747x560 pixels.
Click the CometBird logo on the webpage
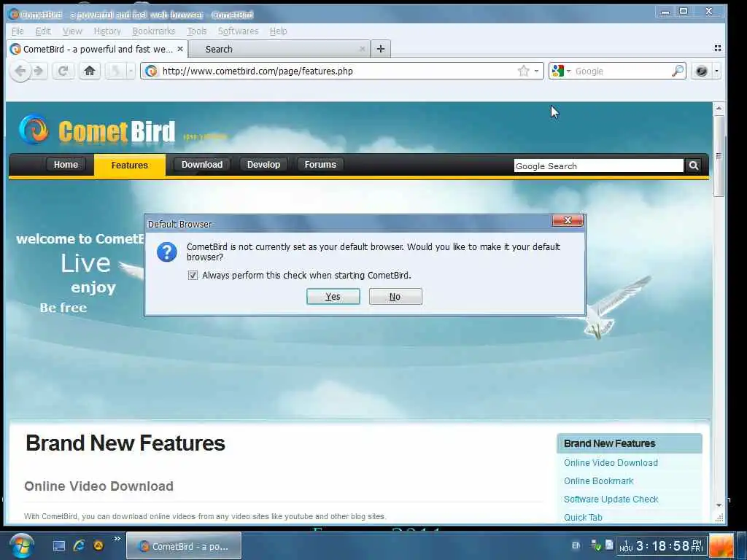98,130
